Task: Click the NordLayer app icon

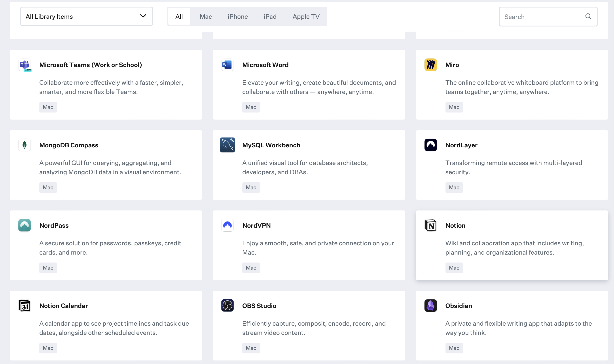Action: point(430,145)
